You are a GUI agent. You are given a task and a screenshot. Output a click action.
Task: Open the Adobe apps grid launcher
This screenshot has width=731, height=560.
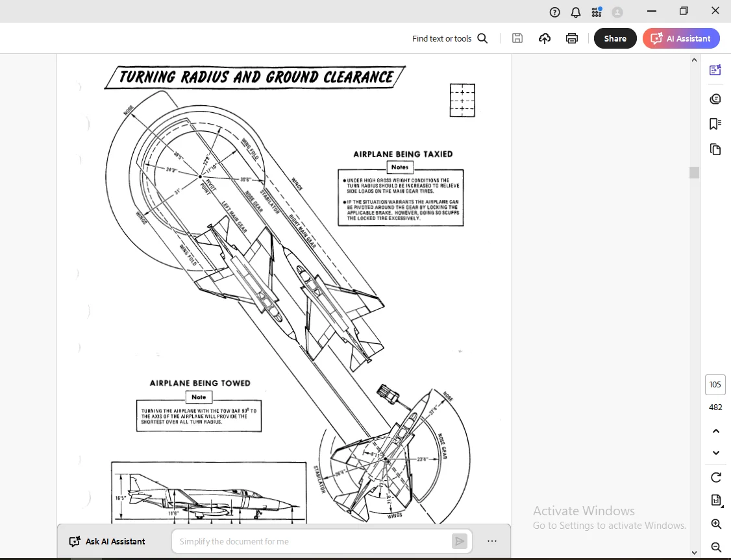point(597,12)
